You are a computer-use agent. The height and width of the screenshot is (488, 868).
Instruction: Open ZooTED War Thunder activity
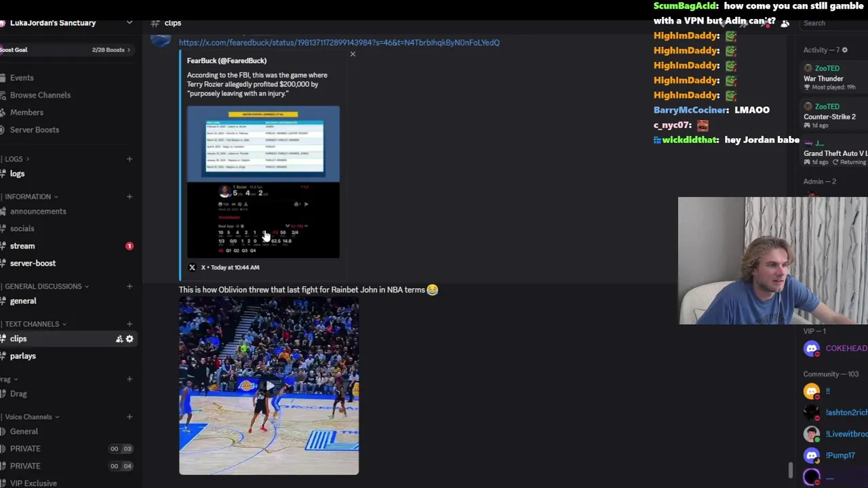tap(835, 79)
